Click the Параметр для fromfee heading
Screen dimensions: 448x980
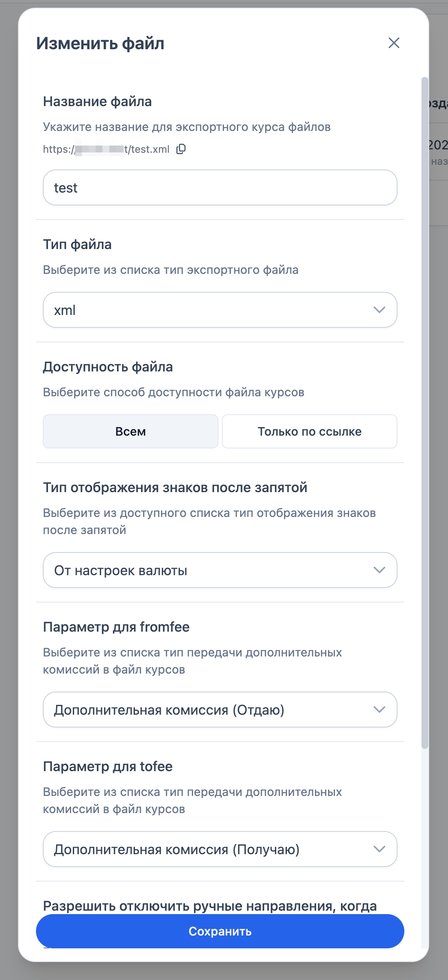pos(116,627)
